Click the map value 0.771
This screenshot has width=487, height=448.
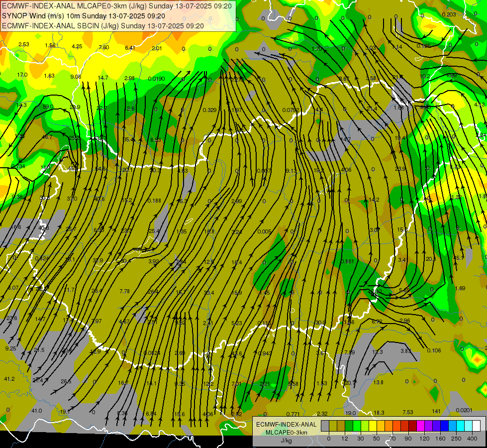click(x=293, y=414)
